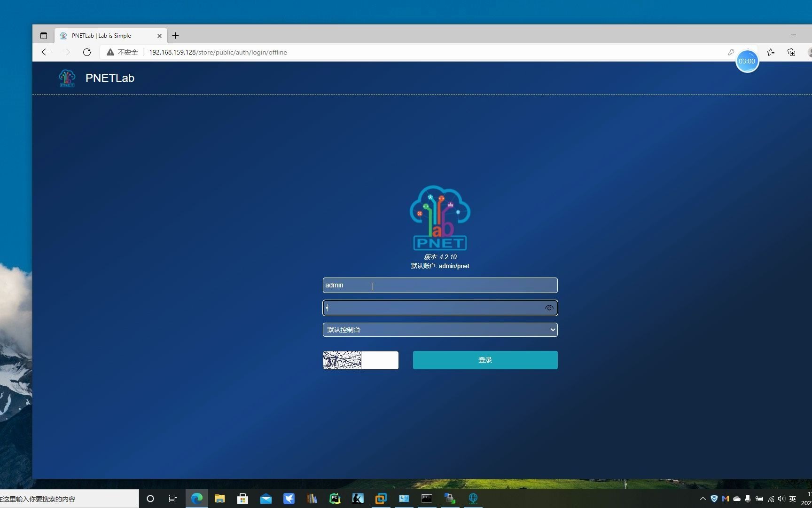Screen dimensions: 812x508
Task: Switch input language via the 英 indicator
Action: pos(793,499)
